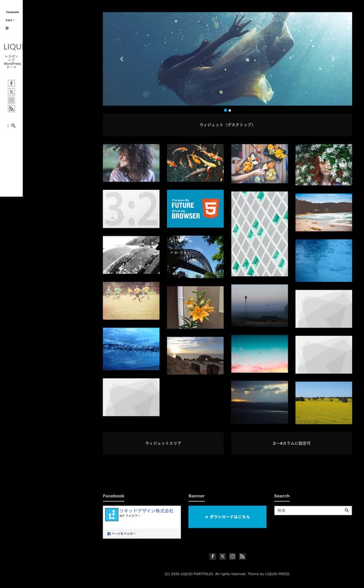364x588 pixels.
Task: Click the LIQUID site logo
Action: tap(13, 47)
